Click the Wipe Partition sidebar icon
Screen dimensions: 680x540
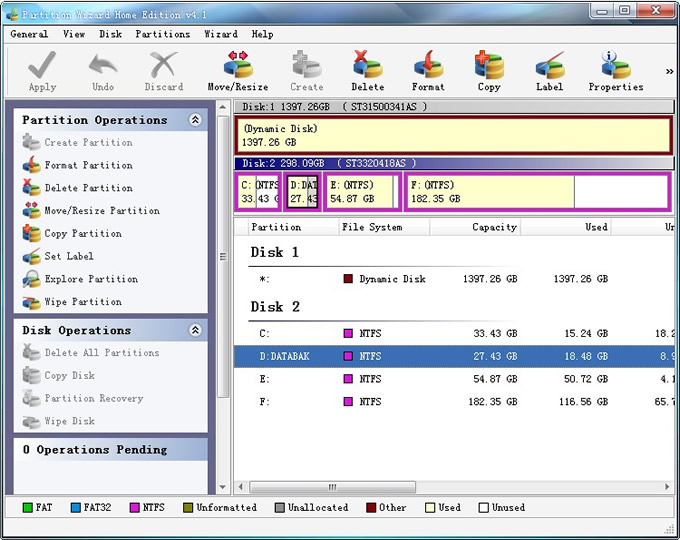coord(31,302)
